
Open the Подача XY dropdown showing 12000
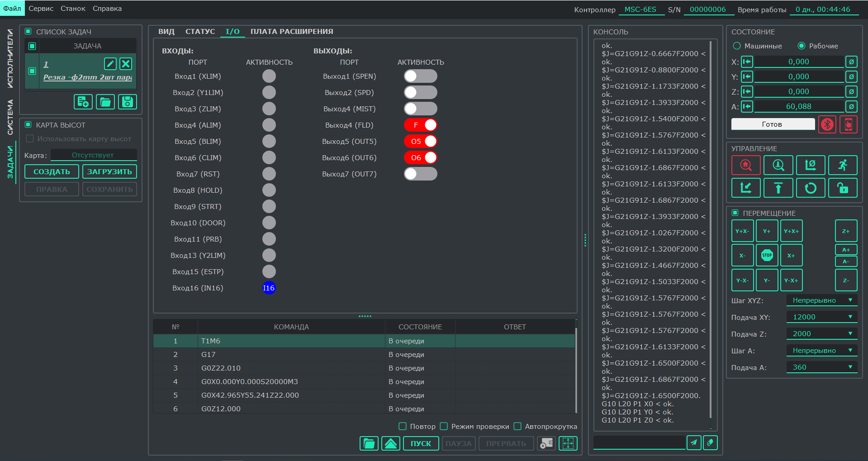coord(822,317)
